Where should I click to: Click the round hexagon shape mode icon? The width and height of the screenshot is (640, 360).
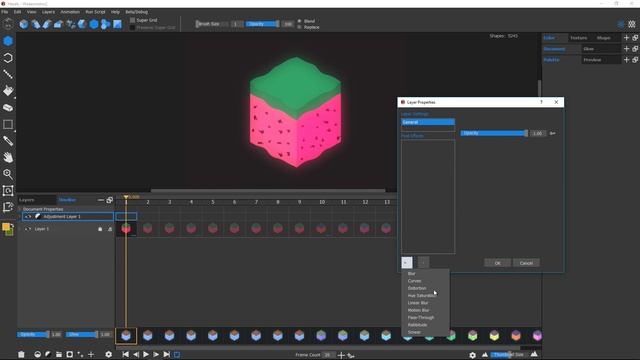click(94, 24)
